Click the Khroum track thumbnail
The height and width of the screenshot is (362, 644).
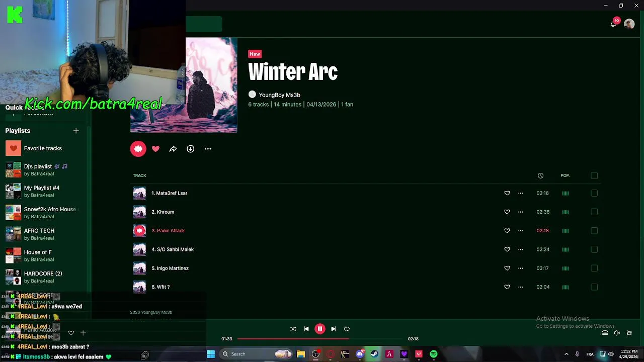click(x=139, y=212)
